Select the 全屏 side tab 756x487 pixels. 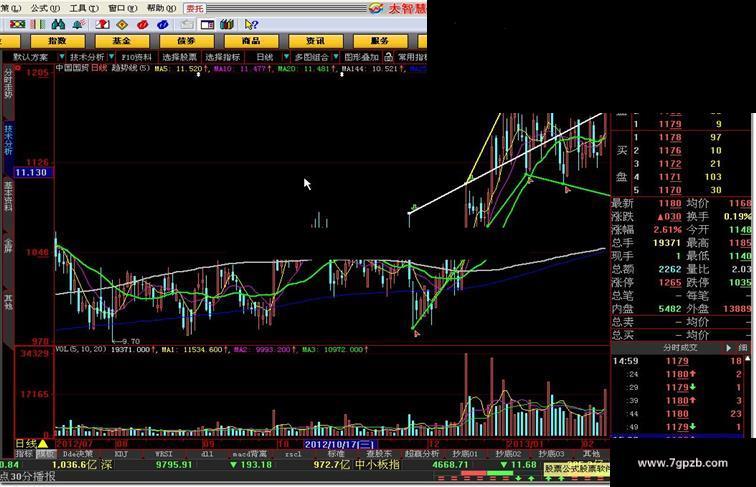(8, 245)
